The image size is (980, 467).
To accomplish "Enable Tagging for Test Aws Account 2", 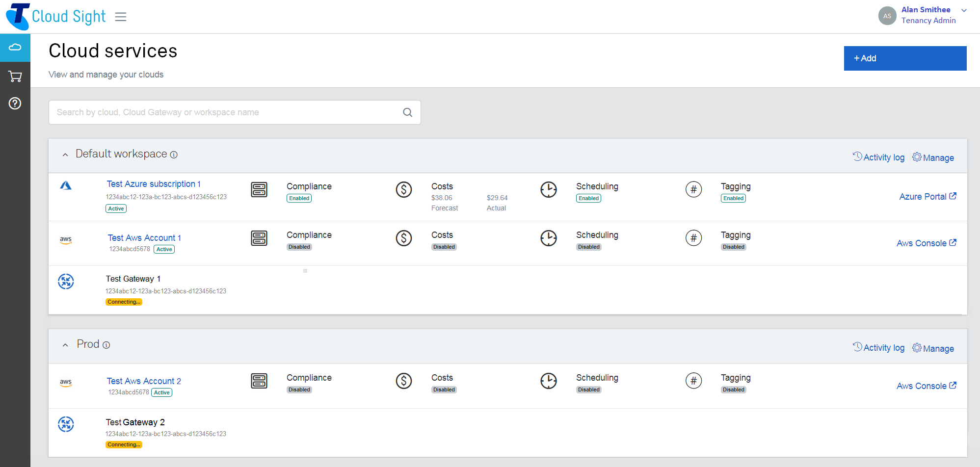I will click(733, 389).
